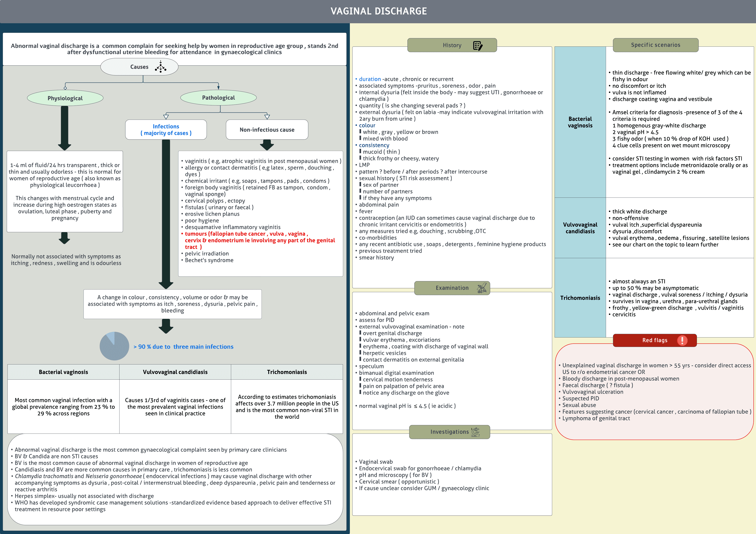Click the blue 'three main infections' text
The height and width of the screenshot is (534, 756).
pos(203,347)
